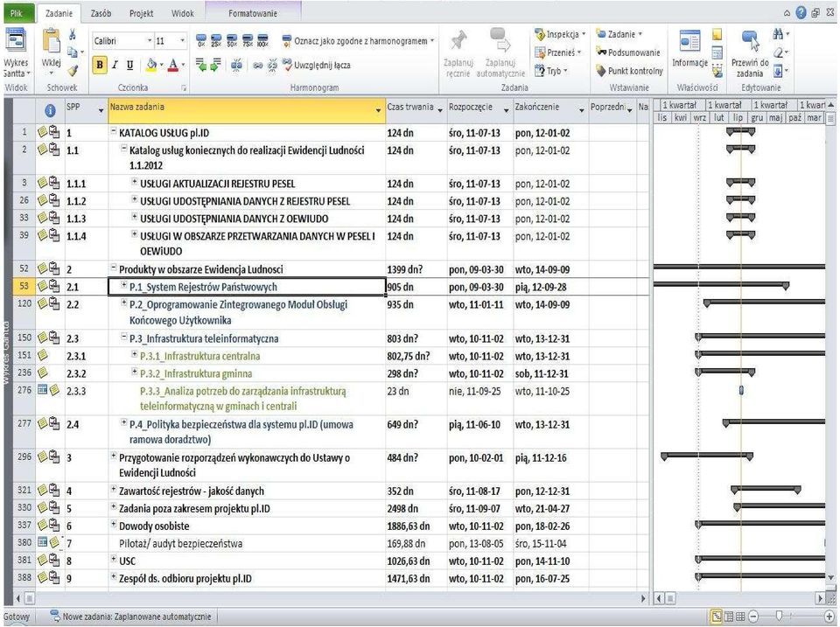840x627 pixels.
Task: Expand Dowody osobiste task group
Action: 114,525
